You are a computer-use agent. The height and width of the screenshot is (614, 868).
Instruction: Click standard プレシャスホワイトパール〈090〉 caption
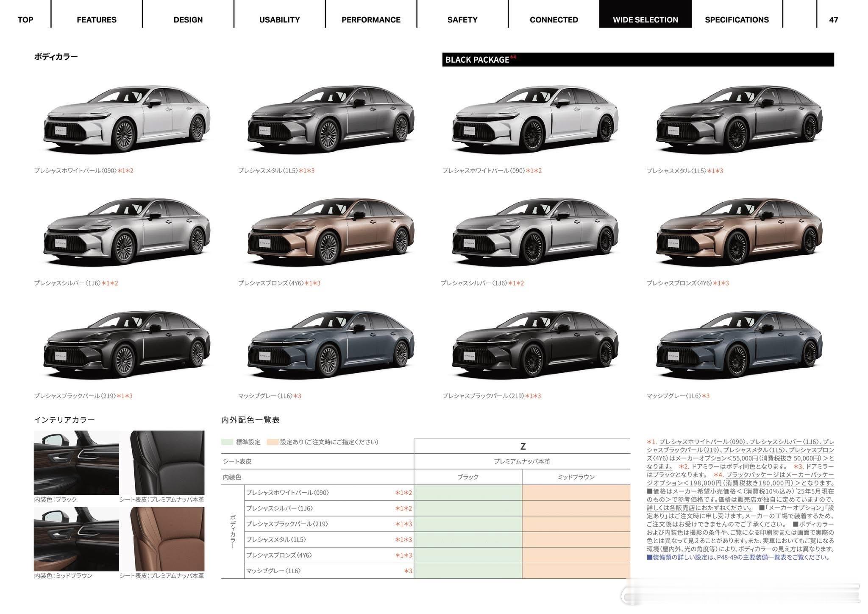coord(83,170)
